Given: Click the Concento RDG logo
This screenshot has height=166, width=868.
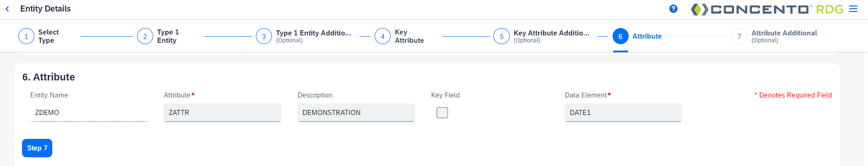Looking at the screenshot, I should [x=767, y=9].
